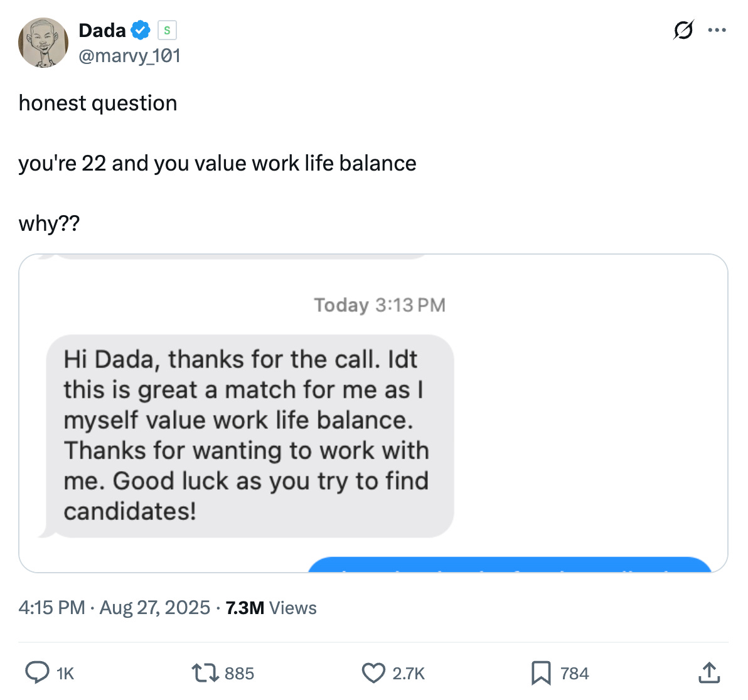
Task: Click the 885 reposts count
Action: pyautogui.click(x=239, y=674)
